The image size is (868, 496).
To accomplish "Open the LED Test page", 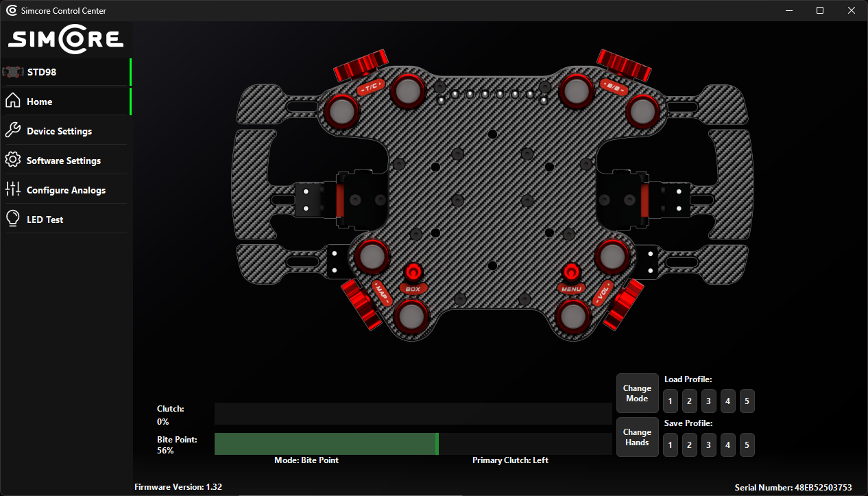I will [x=67, y=220].
